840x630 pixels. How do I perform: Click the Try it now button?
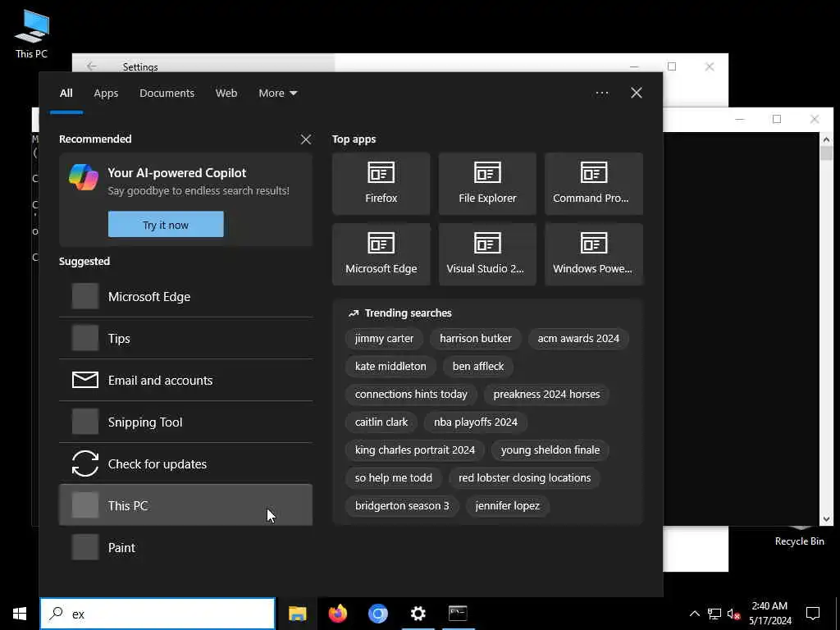tap(166, 225)
